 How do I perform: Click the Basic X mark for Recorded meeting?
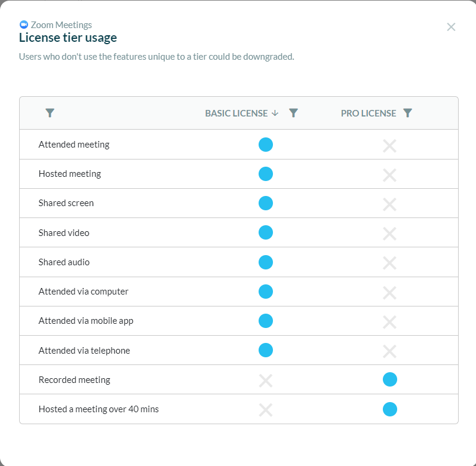pyautogui.click(x=266, y=381)
